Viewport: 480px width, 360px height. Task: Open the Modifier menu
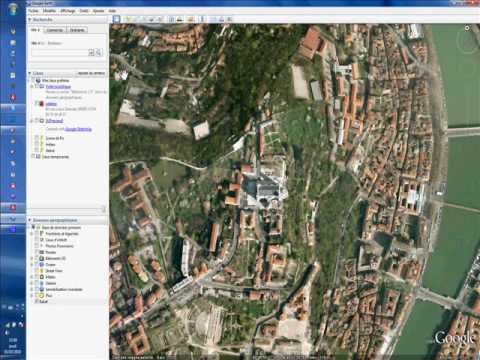coord(49,11)
